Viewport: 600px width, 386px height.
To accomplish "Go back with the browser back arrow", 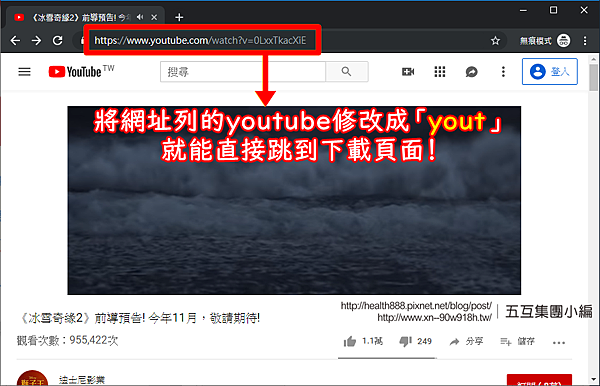I will [15, 40].
